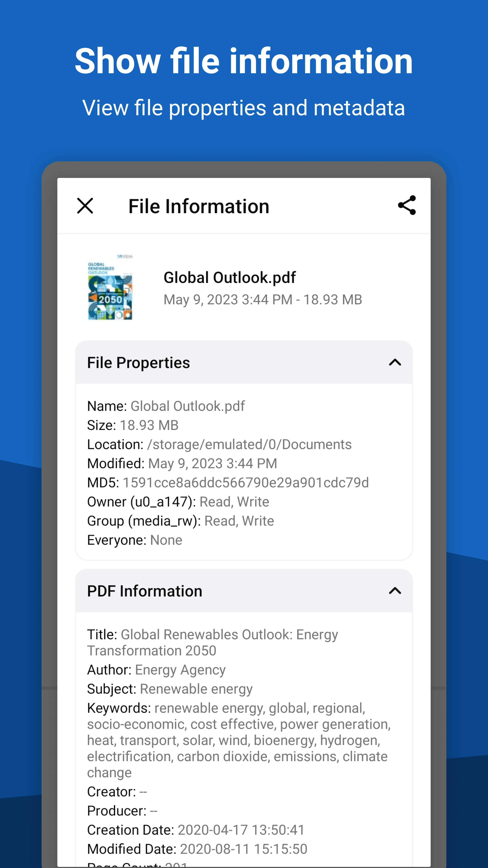The width and height of the screenshot is (488, 868).
Task: Expand the File Properties card header
Action: [139, 363]
